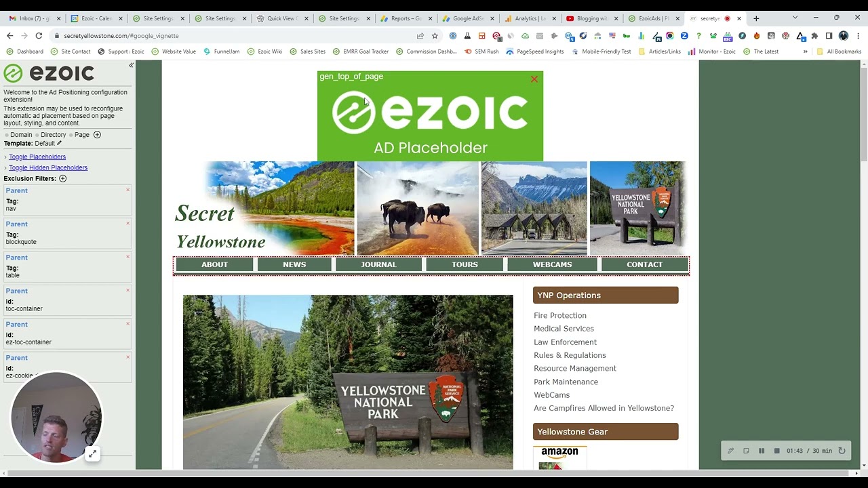This screenshot has height=488, width=868.
Task: Go back in the browser
Action: (9, 36)
